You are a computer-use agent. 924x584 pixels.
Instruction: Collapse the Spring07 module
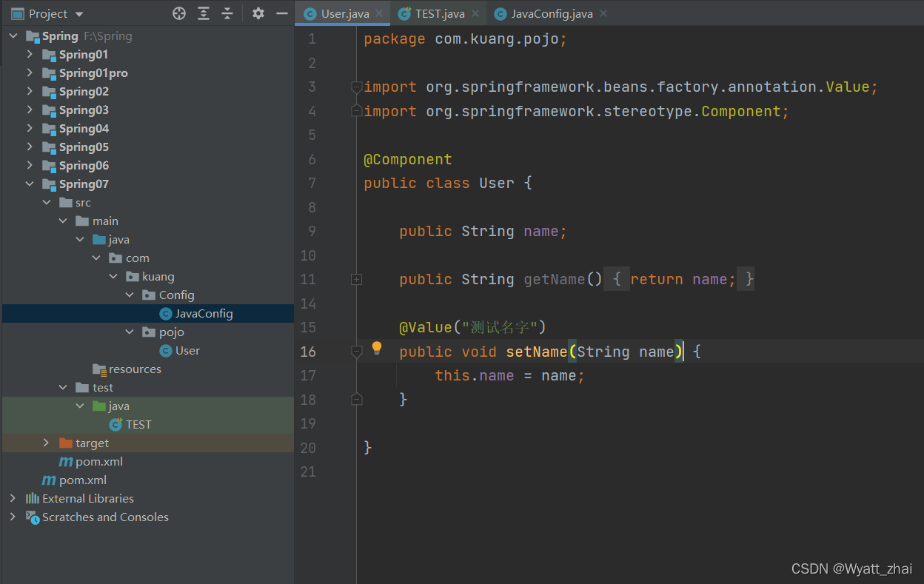30,184
